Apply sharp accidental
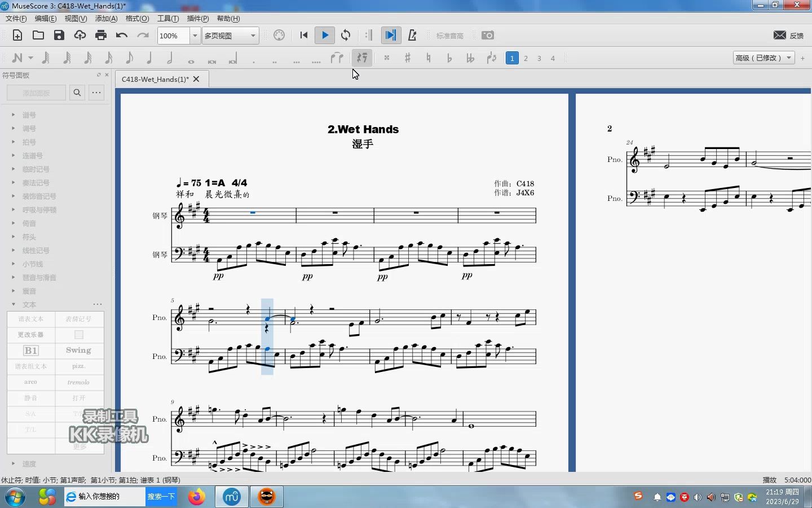Image resolution: width=812 pixels, height=508 pixels. [x=408, y=58]
